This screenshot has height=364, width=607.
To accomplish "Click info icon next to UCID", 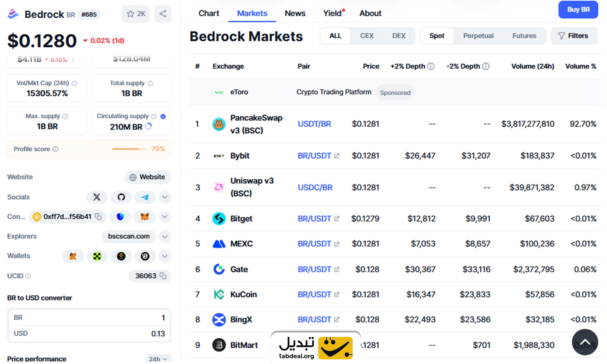I will click(28, 276).
